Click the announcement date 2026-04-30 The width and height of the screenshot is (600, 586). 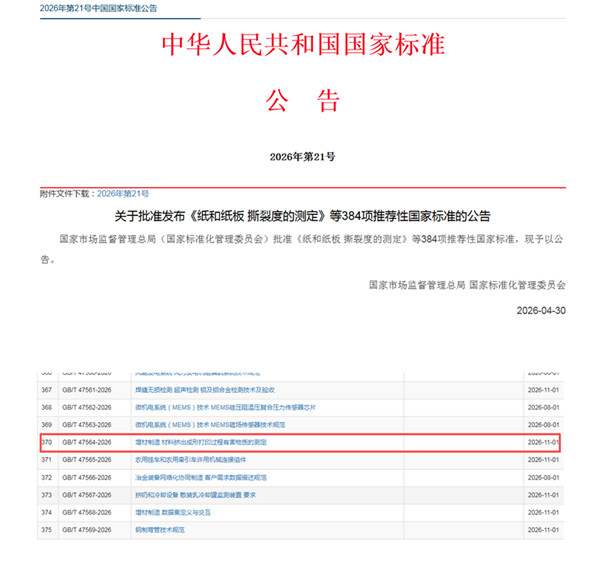point(541,310)
